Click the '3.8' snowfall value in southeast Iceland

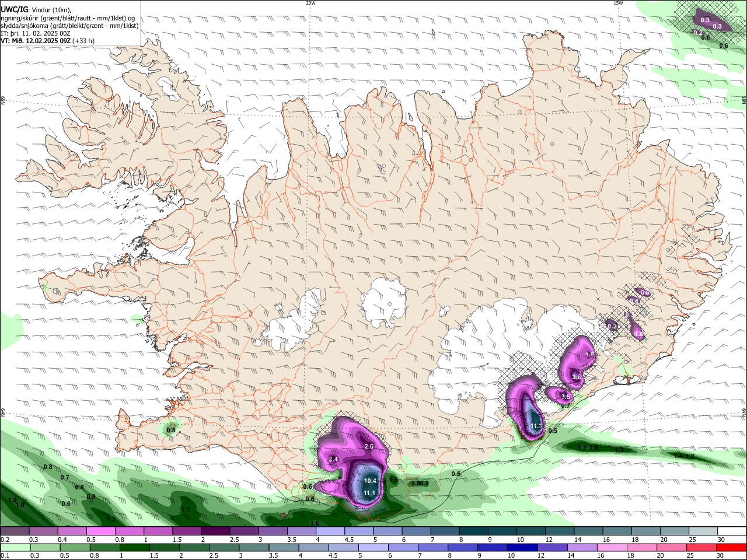[577, 377]
